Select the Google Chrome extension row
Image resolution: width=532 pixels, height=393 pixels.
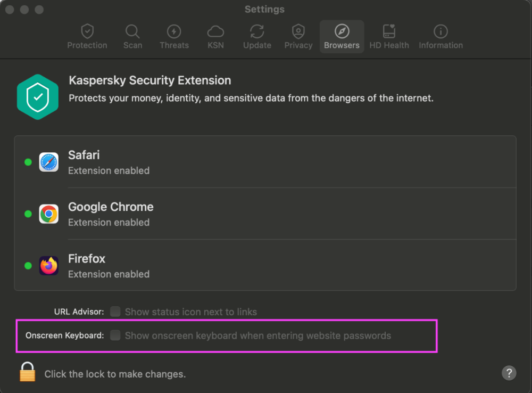[265, 214]
